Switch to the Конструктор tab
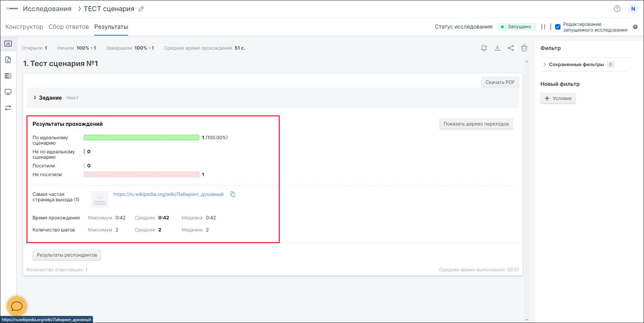 point(24,27)
